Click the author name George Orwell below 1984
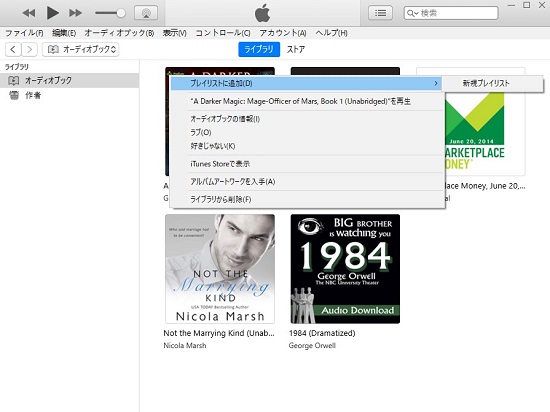The height and width of the screenshot is (412, 550). coord(312,346)
